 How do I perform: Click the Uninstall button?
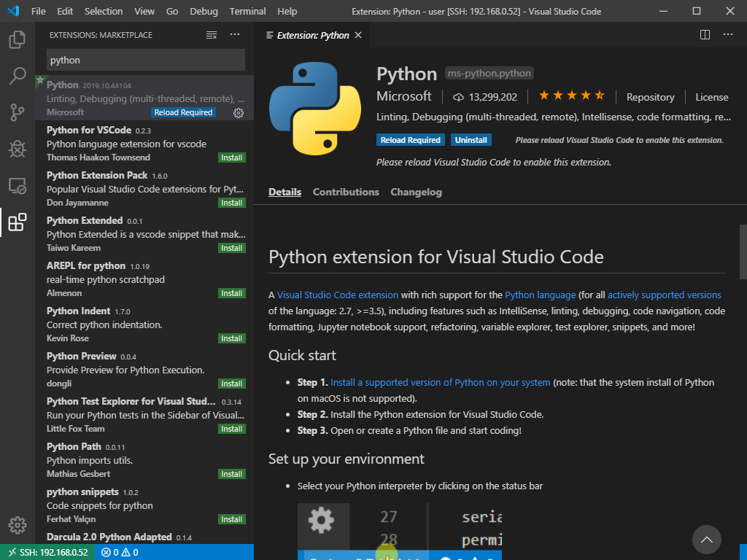[471, 140]
